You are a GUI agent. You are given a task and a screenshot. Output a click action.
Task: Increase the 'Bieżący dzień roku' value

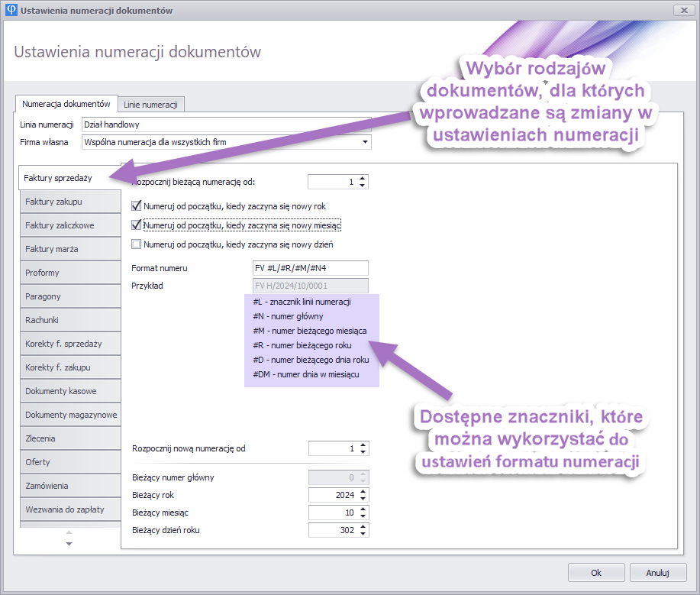(x=363, y=526)
